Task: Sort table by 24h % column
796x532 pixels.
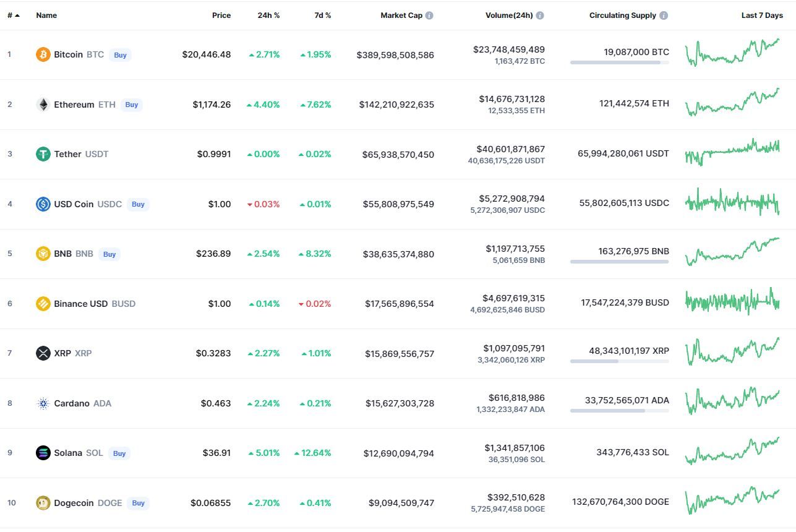Action: tap(268, 15)
